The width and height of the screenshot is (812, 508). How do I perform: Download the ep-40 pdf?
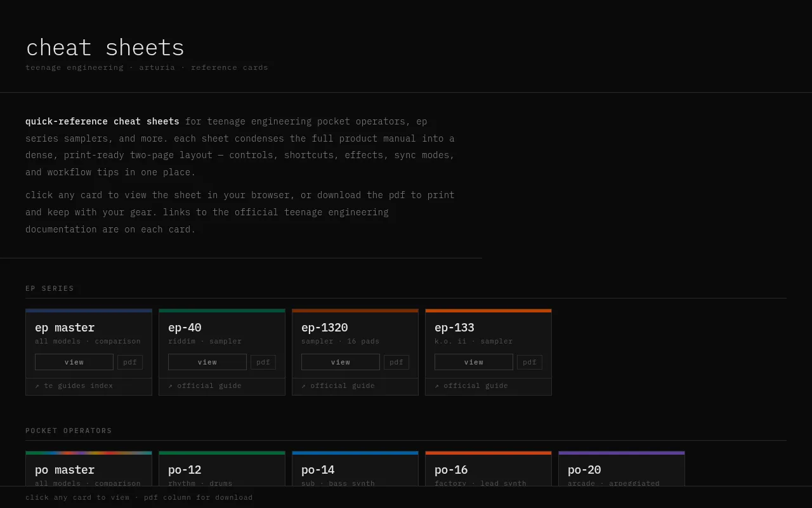tap(263, 362)
